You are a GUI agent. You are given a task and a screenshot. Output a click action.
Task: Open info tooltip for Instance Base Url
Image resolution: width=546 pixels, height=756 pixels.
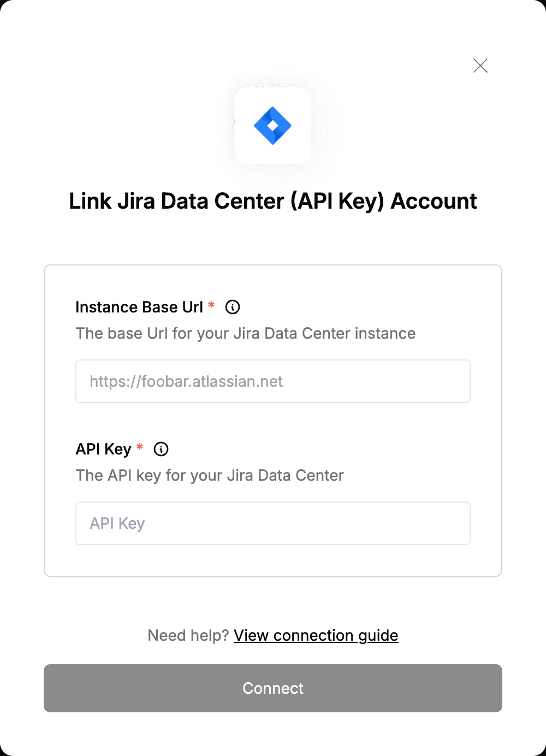point(233,307)
